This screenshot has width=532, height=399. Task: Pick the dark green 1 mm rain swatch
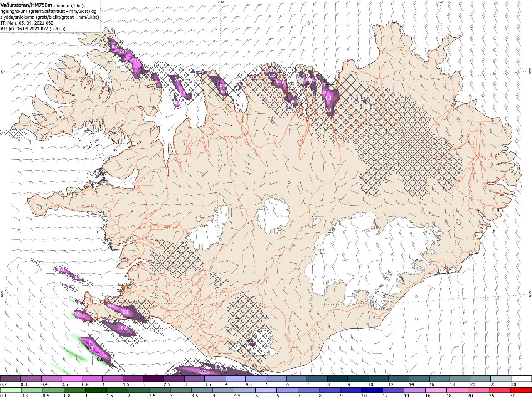pos(96,390)
